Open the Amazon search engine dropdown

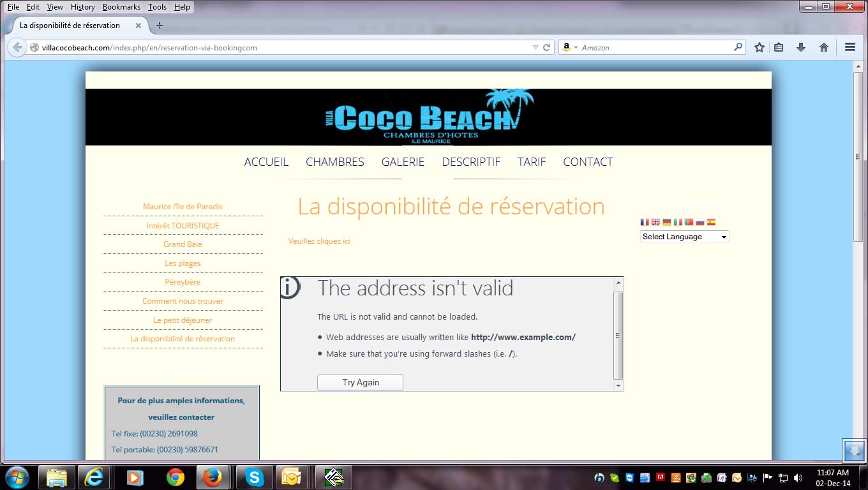(x=576, y=48)
